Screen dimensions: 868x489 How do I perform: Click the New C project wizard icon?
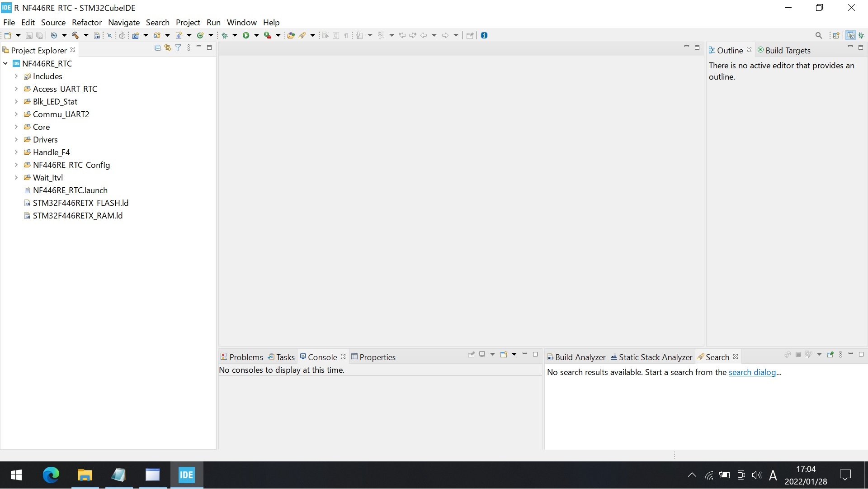(x=135, y=35)
